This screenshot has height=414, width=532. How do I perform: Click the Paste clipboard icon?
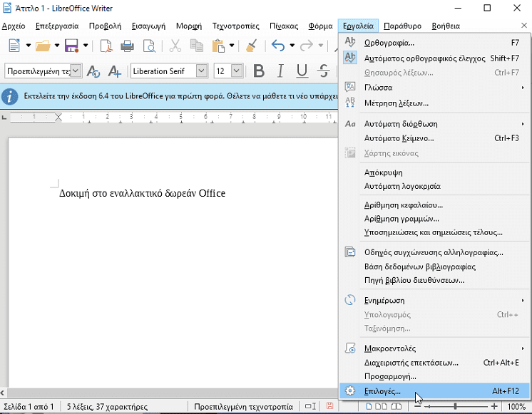(x=218, y=46)
